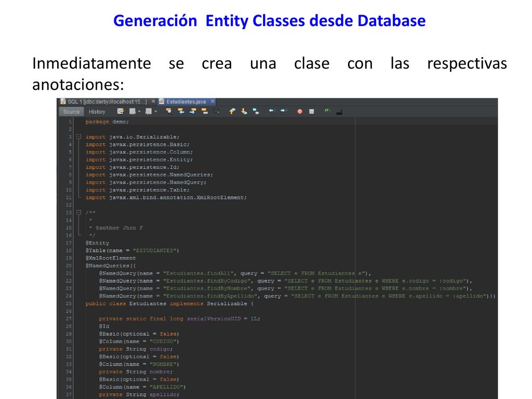Image resolution: width=532 pixels, height=399 pixels.
Task: Click the '@Entity' annotation
Action: [x=97, y=243]
